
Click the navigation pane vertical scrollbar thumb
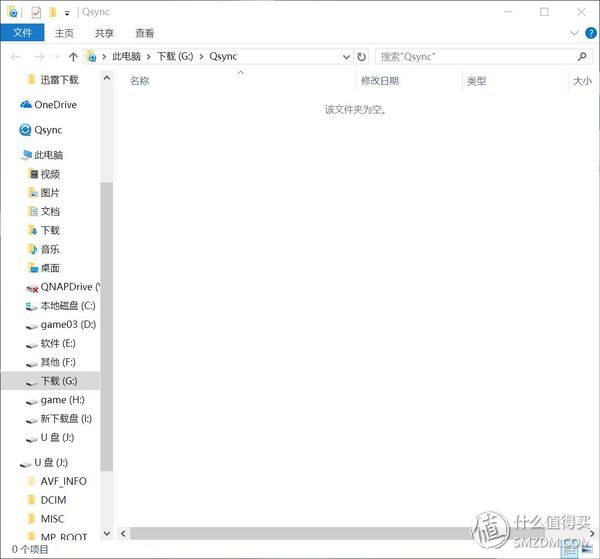107,326
